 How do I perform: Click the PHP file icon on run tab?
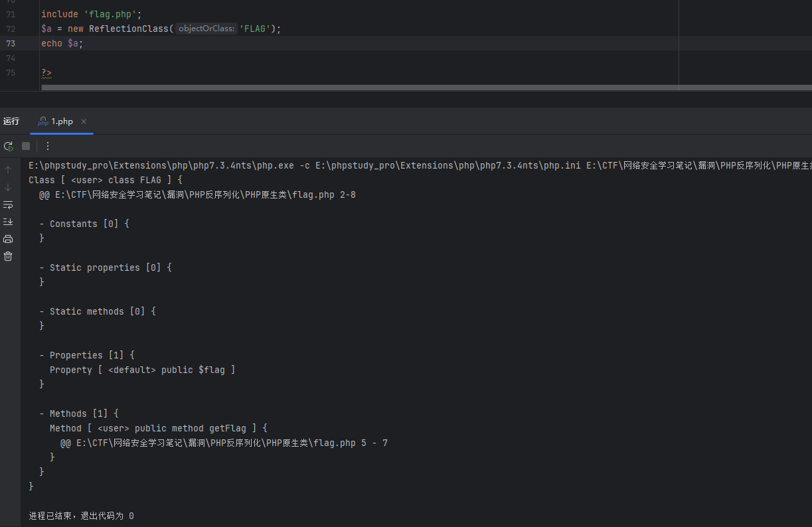point(43,121)
